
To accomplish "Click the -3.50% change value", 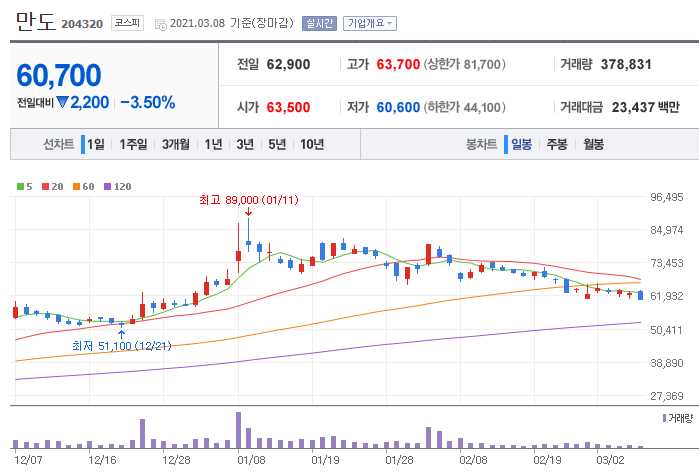I will tap(148, 103).
